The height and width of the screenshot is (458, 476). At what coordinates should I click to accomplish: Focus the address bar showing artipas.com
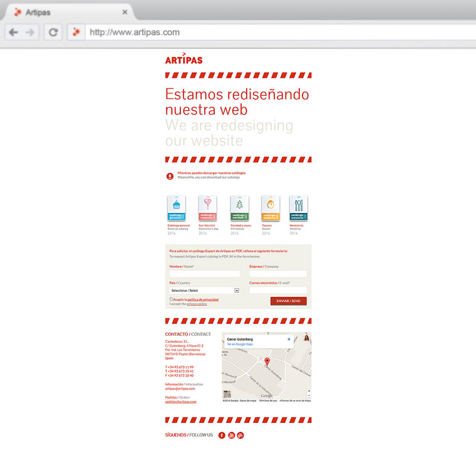click(x=279, y=32)
